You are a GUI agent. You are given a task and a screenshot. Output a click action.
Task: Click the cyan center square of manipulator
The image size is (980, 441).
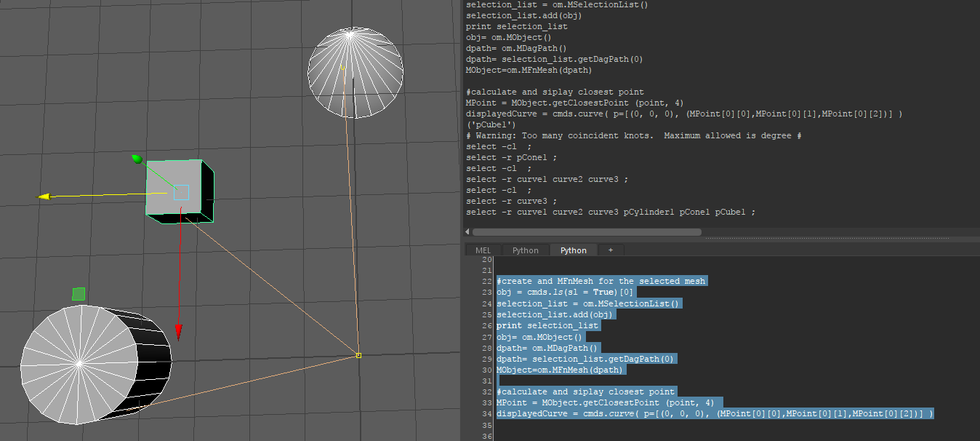[181, 192]
